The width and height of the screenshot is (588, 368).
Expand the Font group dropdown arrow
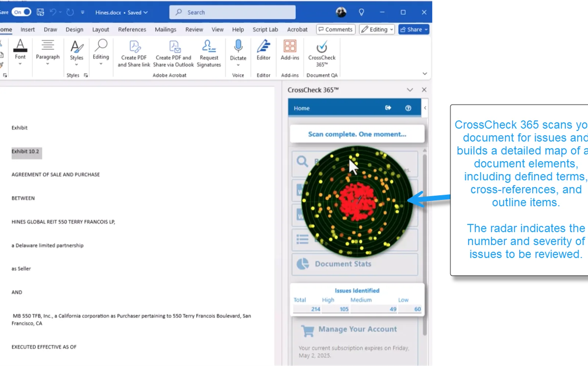(20, 64)
